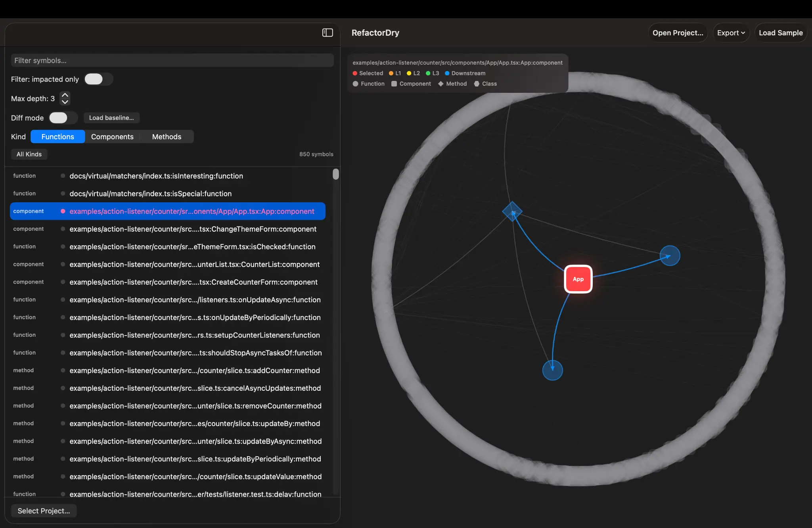Switch to the Methods kind tab

tap(167, 136)
